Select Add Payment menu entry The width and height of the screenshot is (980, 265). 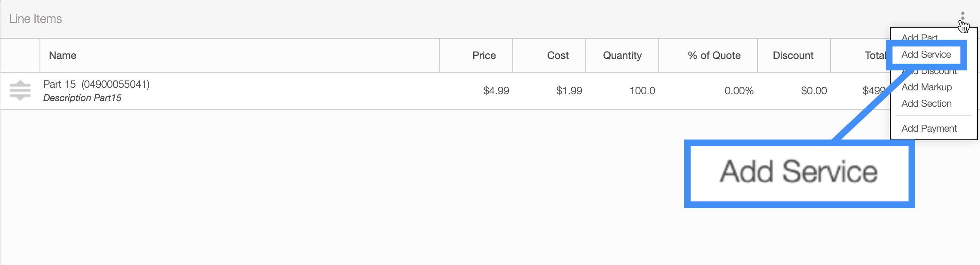click(929, 129)
